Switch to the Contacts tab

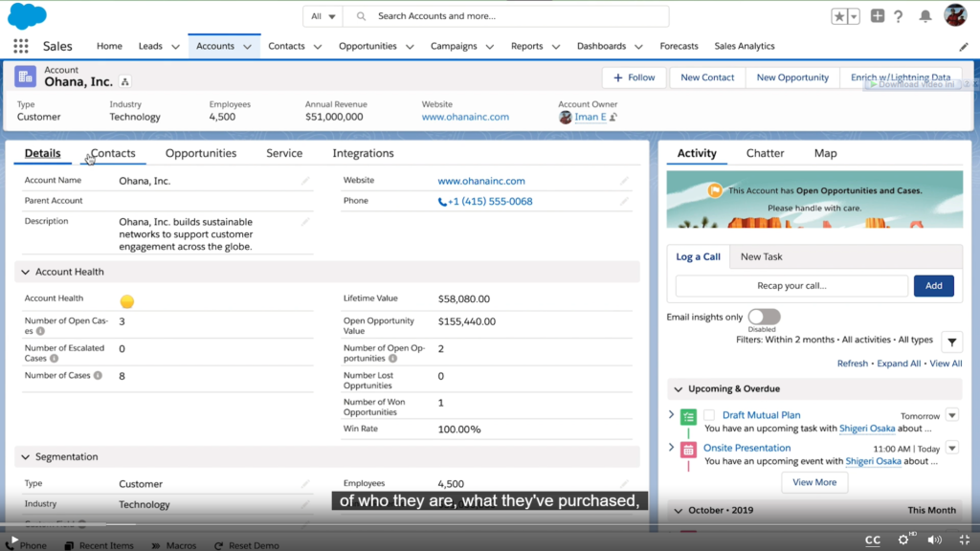(114, 153)
